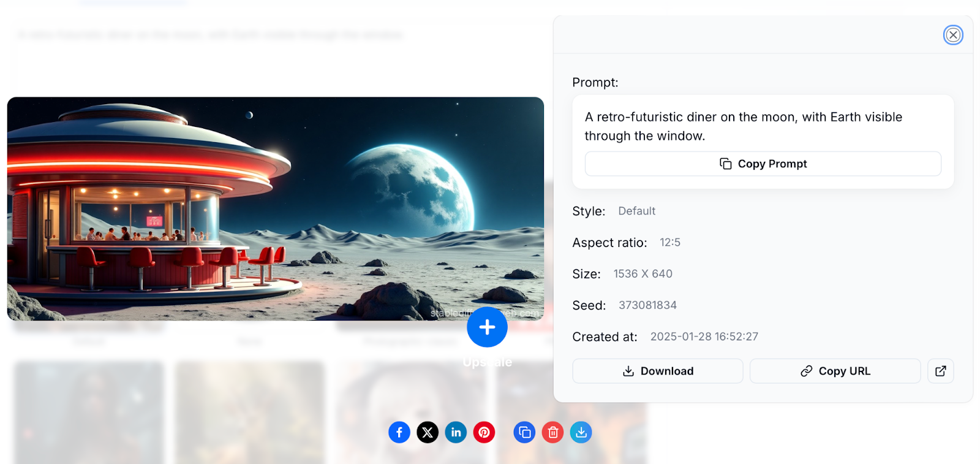Select the second blurred gallery thumbnail
The width and height of the screenshot is (980, 464).
[x=250, y=412]
